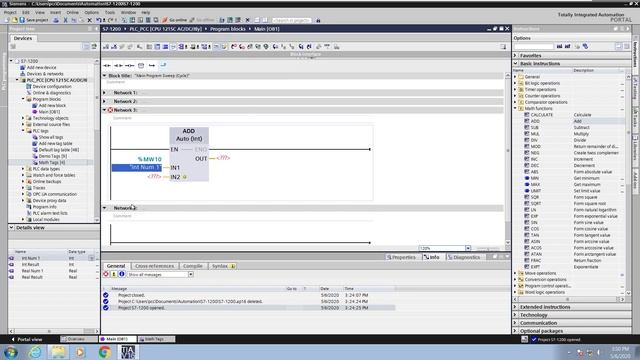Click the Print icon in main toolbar

pyautogui.click(x=56, y=20)
